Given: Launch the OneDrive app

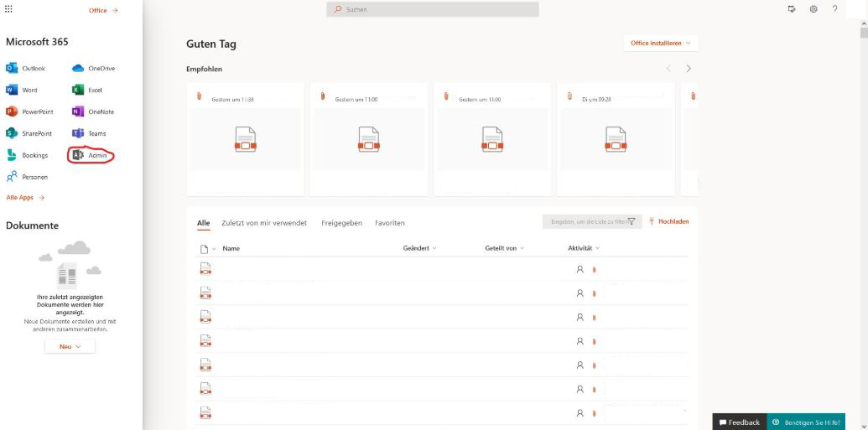Looking at the screenshot, I should pos(78,68).
